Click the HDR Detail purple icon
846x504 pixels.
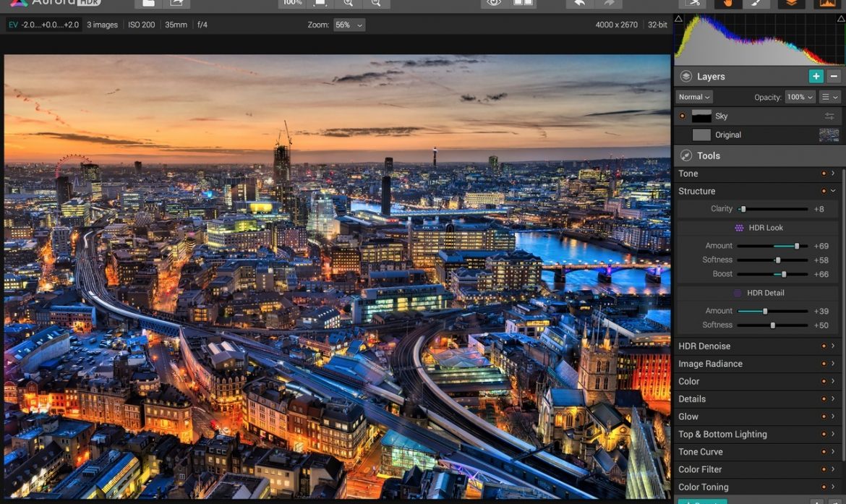tap(738, 293)
